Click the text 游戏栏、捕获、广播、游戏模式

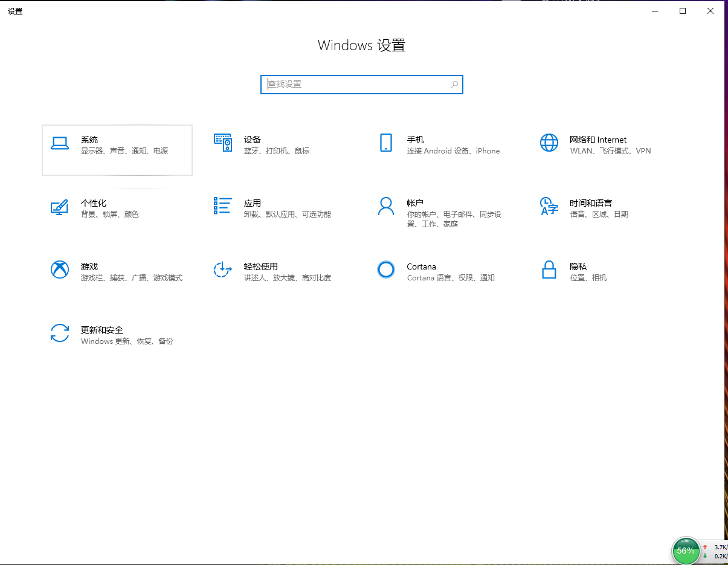point(132,278)
